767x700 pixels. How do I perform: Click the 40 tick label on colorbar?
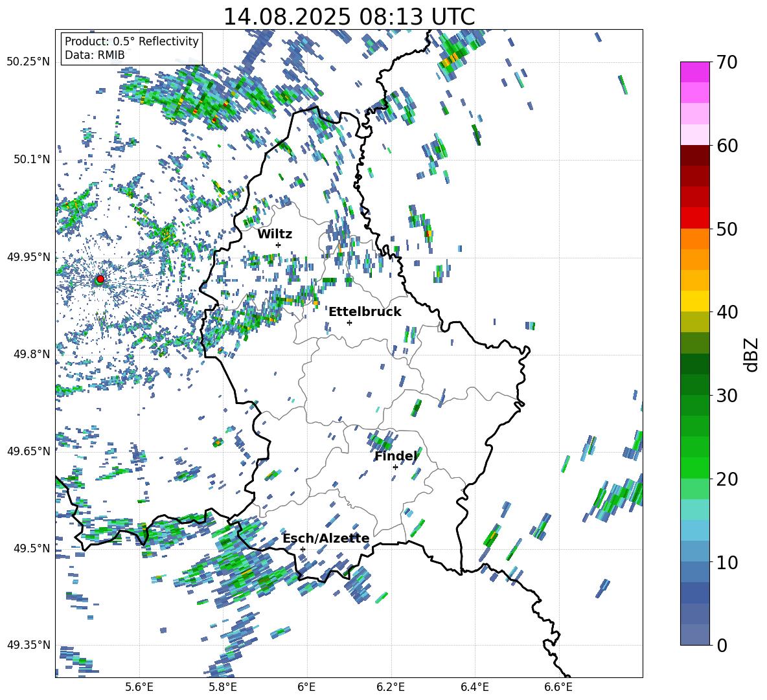[x=726, y=312]
